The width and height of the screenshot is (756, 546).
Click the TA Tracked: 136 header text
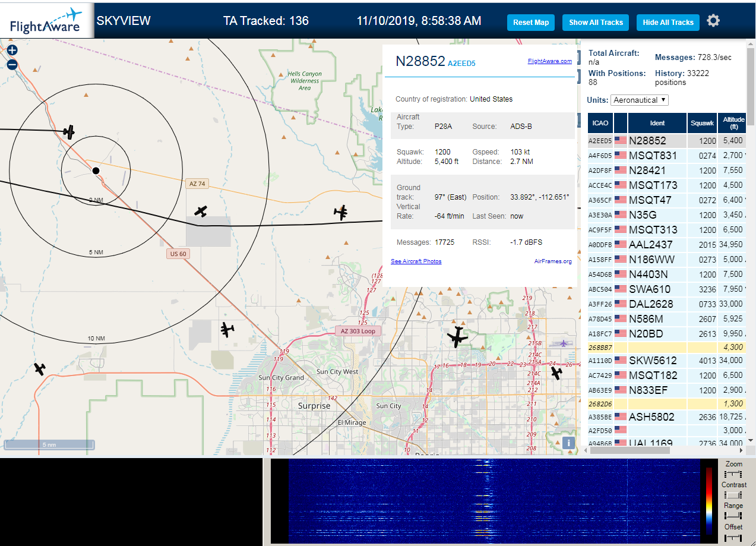[266, 21]
